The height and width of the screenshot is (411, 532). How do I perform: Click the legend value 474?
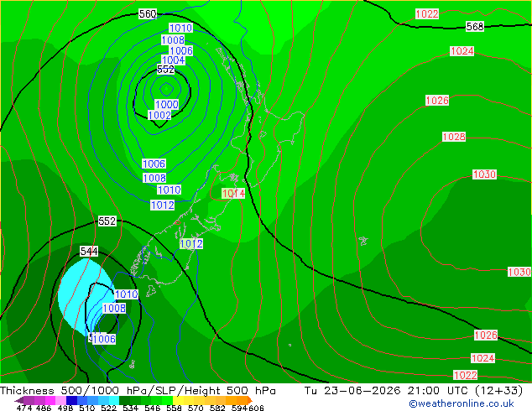pyautogui.click(x=24, y=408)
